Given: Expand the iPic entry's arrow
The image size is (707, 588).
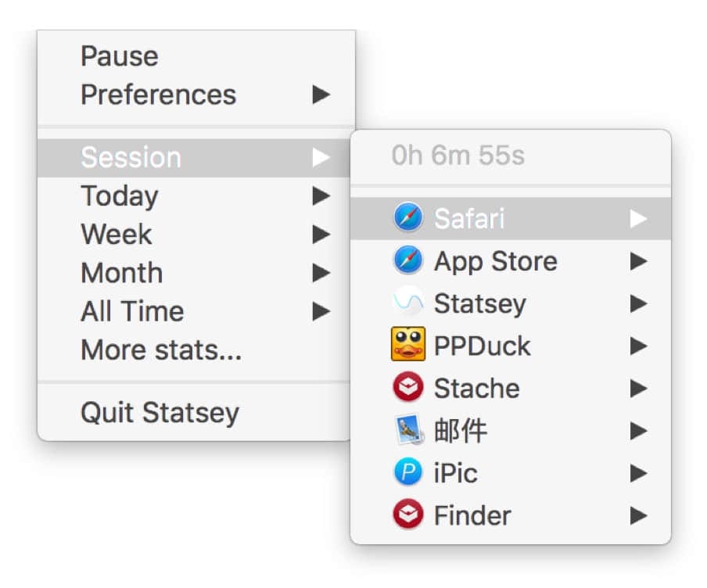Looking at the screenshot, I should click(638, 473).
